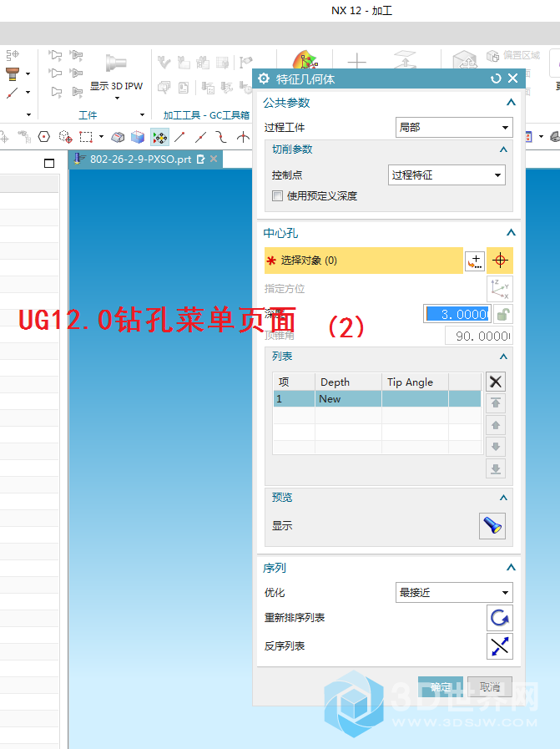Confirm the dialog with the 确定 button
Image resolution: width=560 pixels, height=749 pixels.
(441, 687)
